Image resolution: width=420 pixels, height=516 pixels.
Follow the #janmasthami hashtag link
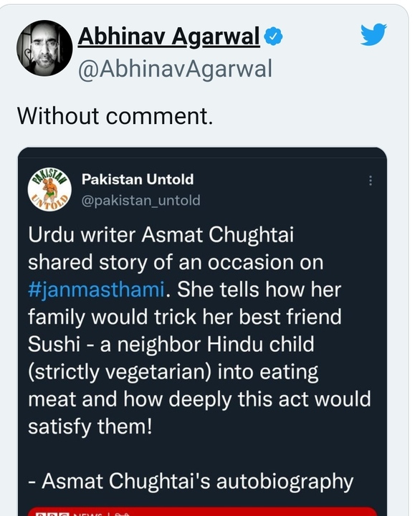[96, 290]
